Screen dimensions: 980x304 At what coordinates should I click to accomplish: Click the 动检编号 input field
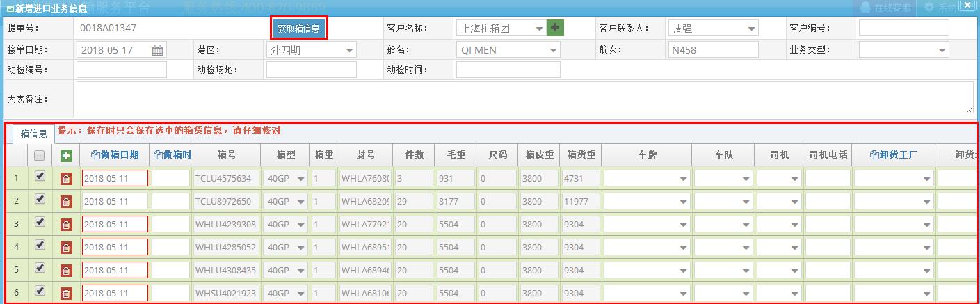point(121,70)
